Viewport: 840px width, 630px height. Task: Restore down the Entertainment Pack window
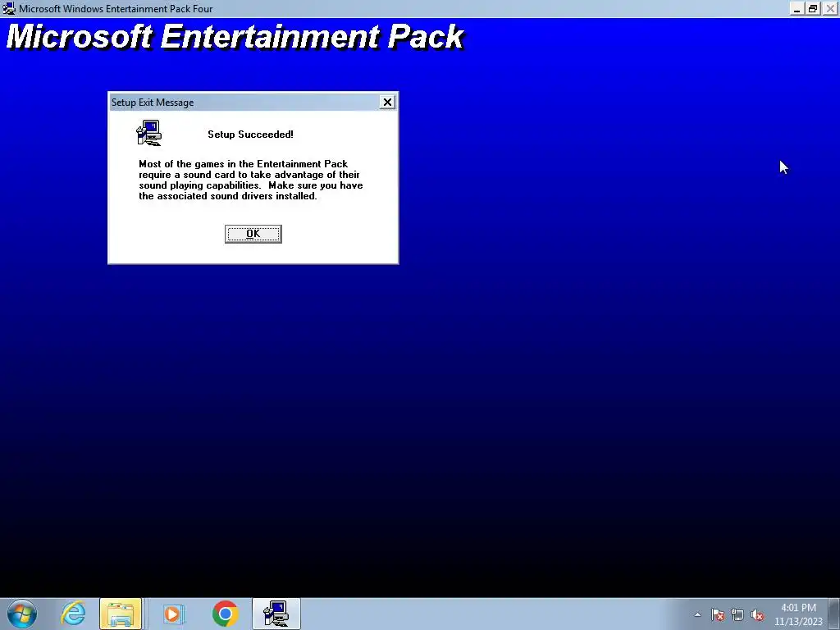click(813, 8)
